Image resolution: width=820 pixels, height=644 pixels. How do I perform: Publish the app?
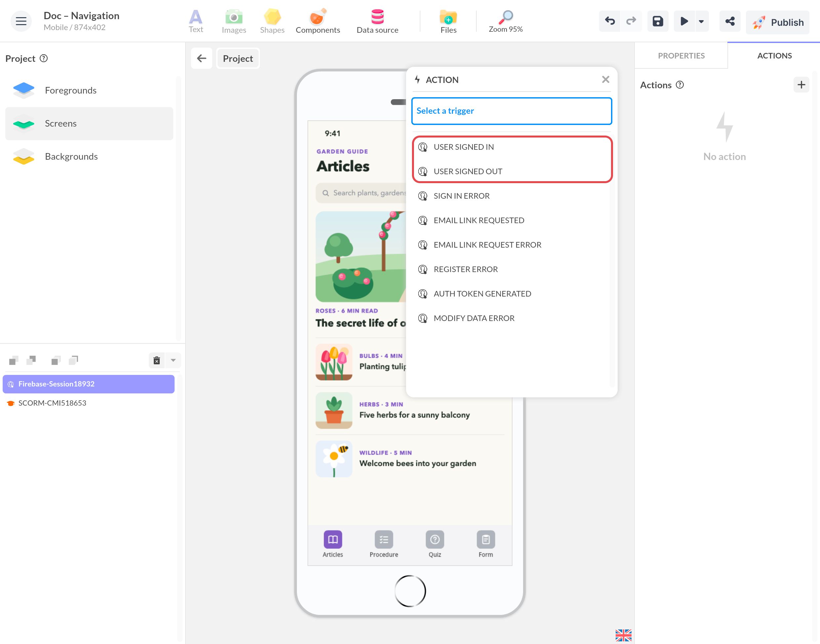click(777, 22)
